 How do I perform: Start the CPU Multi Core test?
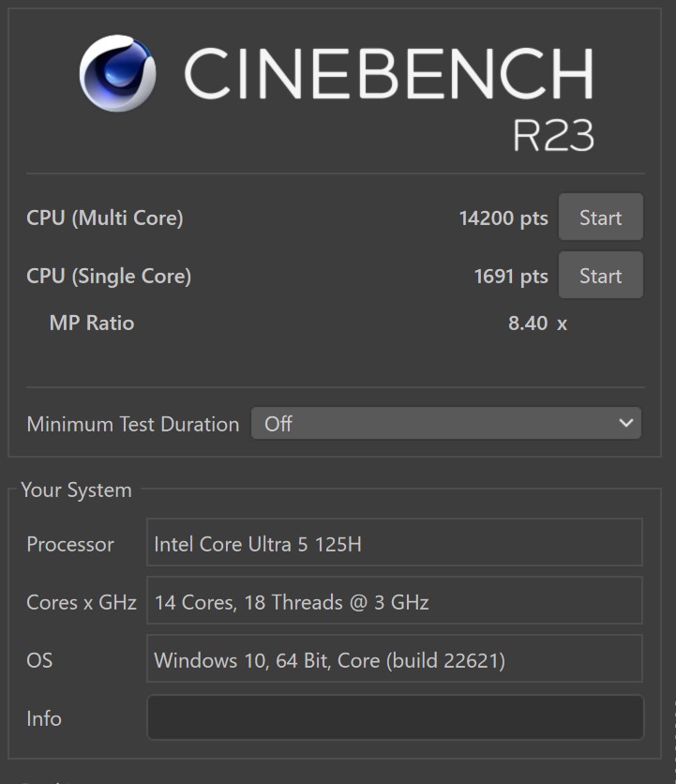pyautogui.click(x=600, y=217)
